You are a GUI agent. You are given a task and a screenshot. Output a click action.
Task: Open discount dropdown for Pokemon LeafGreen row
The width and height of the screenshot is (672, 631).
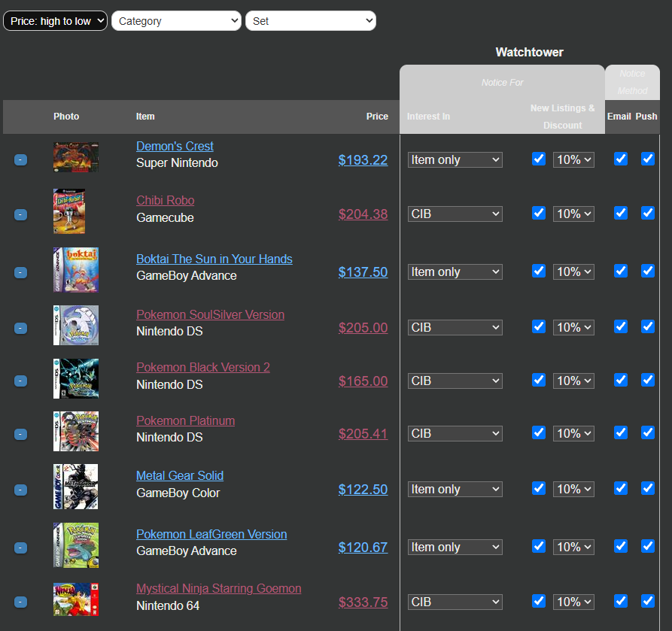click(x=573, y=547)
